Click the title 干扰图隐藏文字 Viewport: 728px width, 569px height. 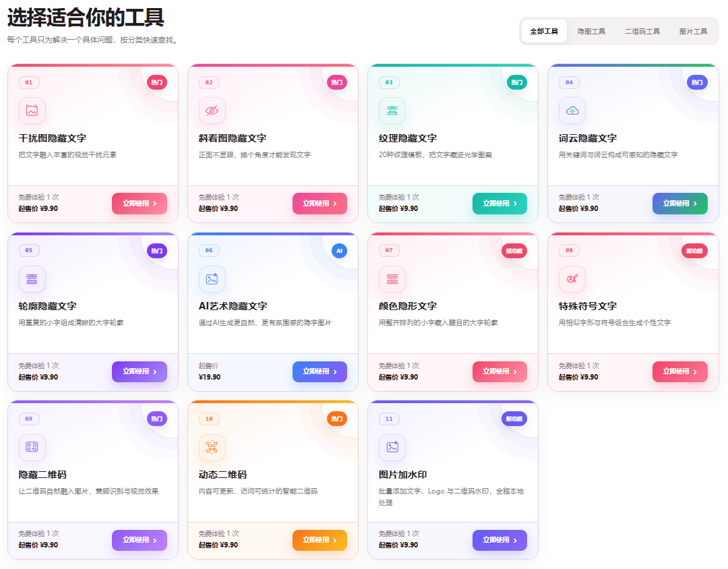point(53,138)
